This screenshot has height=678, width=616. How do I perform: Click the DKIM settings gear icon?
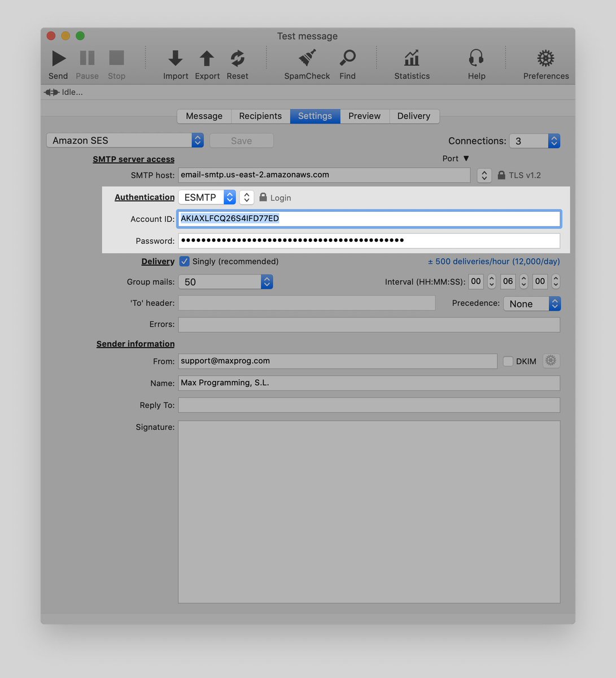pyautogui.click(x=551, y=360)
